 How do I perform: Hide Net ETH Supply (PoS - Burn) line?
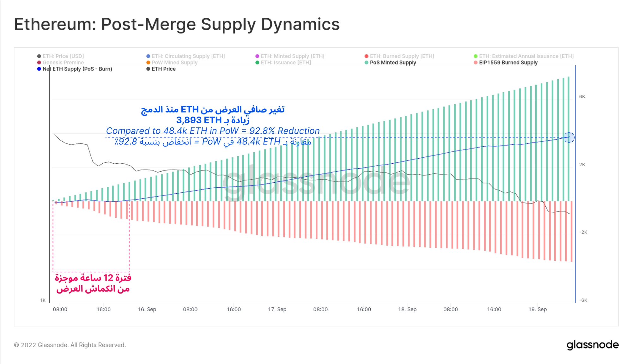77,69
